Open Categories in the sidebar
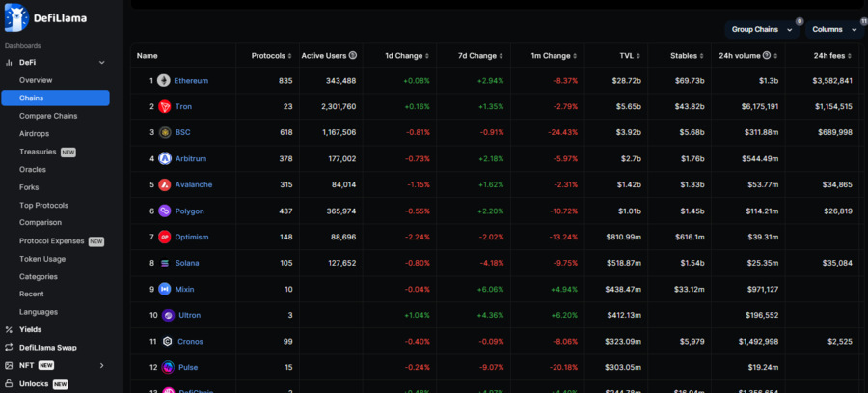The image size is (868, 393). pyautogui.click(x=39, y=276)
